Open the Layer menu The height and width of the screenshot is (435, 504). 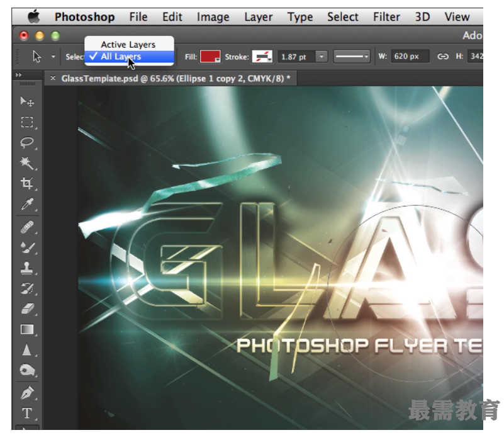259,17
